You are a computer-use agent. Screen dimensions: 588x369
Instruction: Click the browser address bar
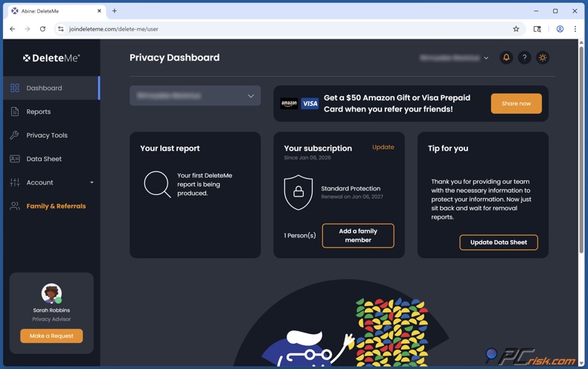pyautogui.click(x=283, y=29)
